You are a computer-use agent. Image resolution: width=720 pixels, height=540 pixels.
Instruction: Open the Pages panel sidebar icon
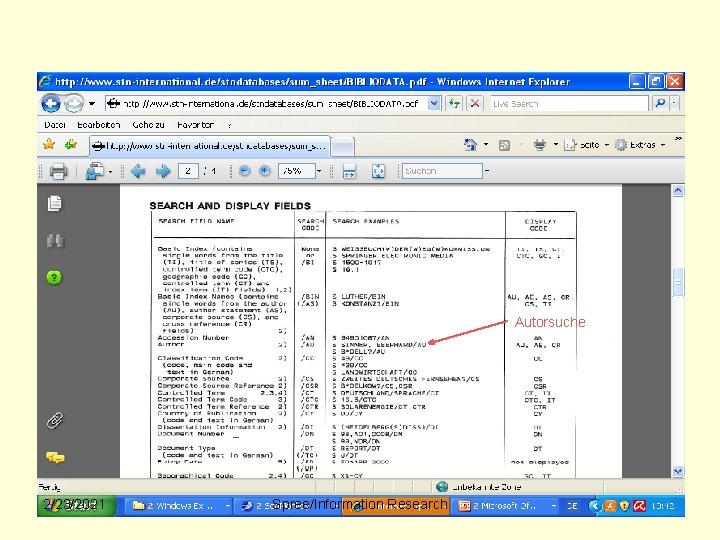coord(55,203)
